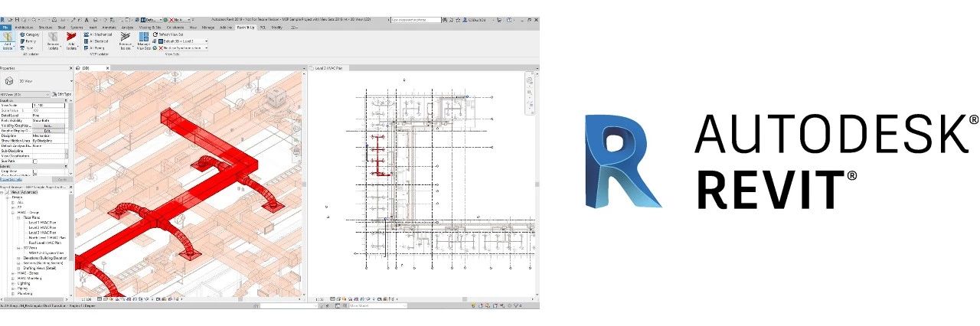Open the Default 3D + Level 2 dropdown

183,41
